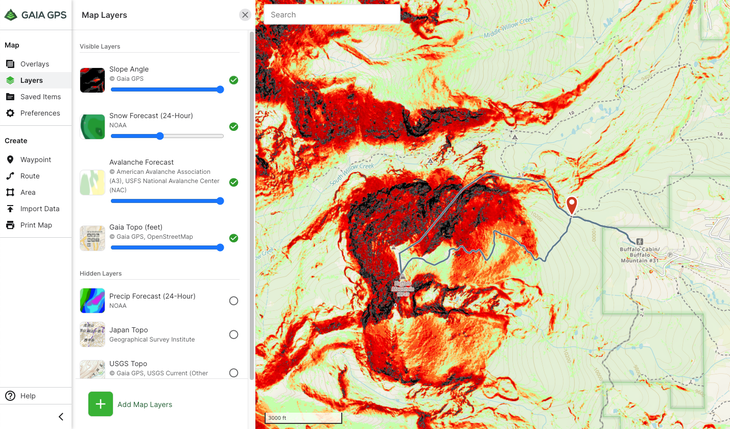The image size is (730, 429).
Task: Click the red waypoint pin on map
Action: tap(572, 204)
